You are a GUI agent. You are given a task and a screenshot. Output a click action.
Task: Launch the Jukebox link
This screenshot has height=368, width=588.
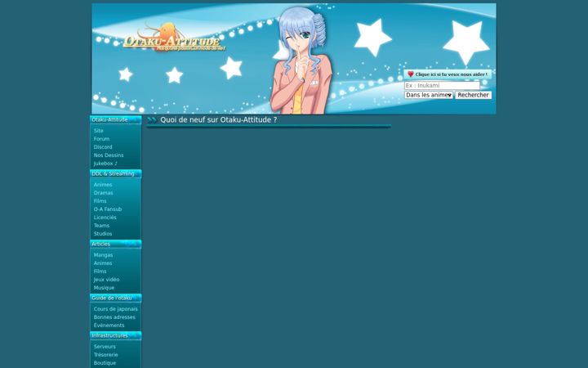coord(105,164)
